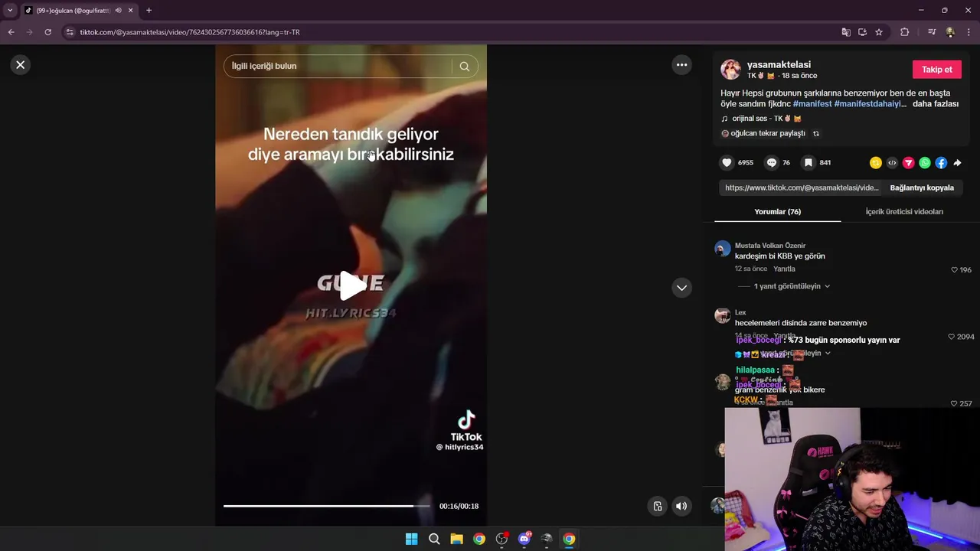Open Windows taskbar search
Screen dimensions: 980x551
tap(434, 539)
